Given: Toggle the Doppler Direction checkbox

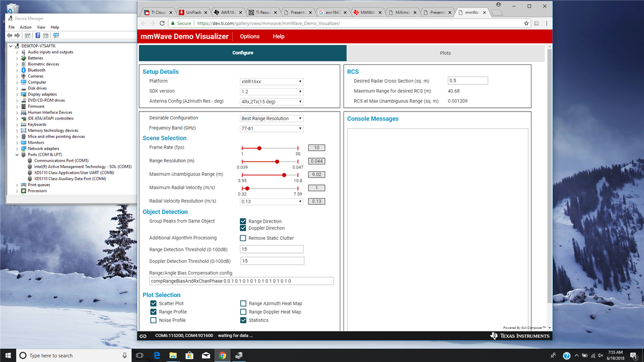Looking at the screenshot, I should 243,228.
